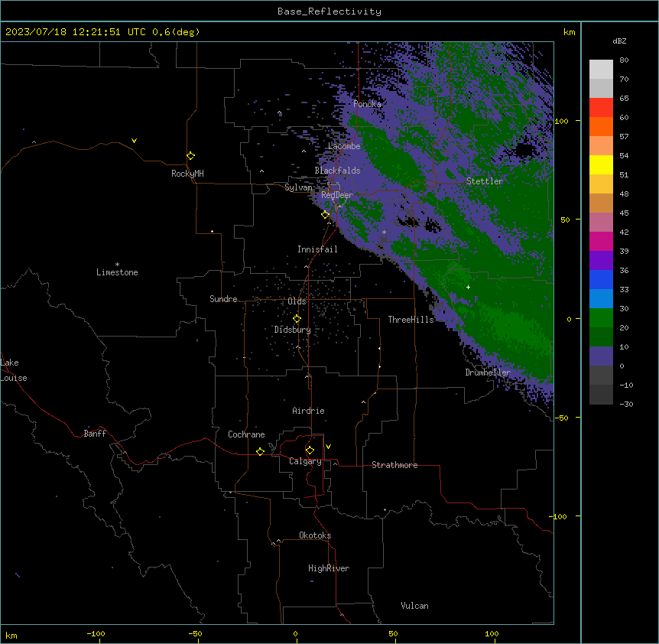The width and height of the screenshot is (659, 644).
Task: Click the Airdrie city label
Action: point(308,411)
